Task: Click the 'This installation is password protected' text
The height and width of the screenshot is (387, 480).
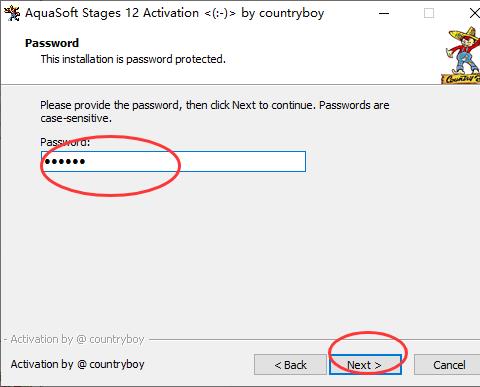Action: [133, 59]
